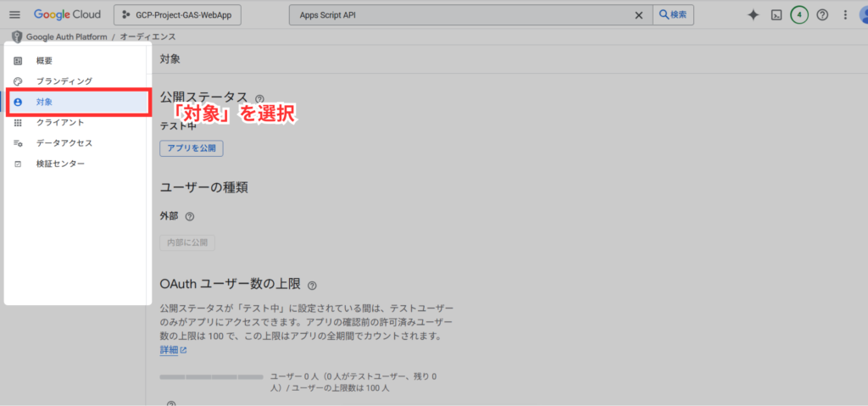This screenshot has width=868, height=406.
Task: Click the 概要 dashboard icon
Action: coord(18,61)
